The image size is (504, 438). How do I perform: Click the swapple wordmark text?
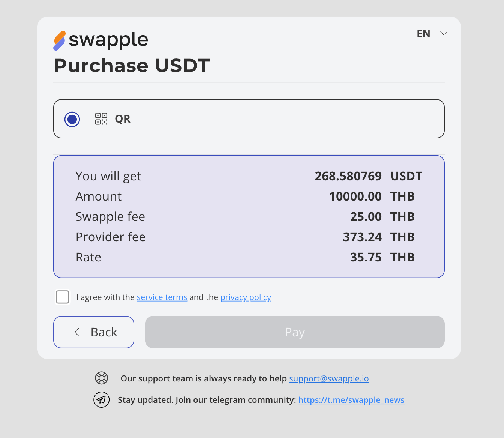click(108, 40)
